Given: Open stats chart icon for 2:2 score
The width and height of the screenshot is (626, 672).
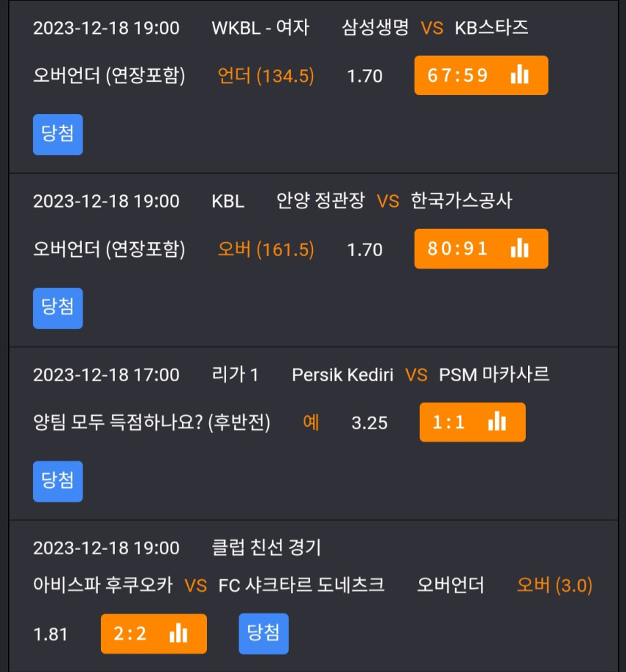Looking at the screenshot, I should [178, 633].
